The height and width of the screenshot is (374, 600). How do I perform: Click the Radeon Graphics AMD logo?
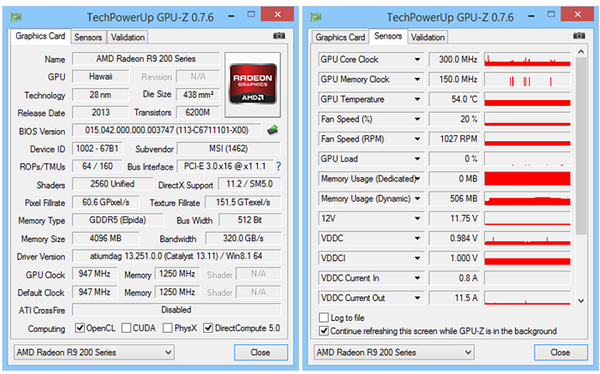(x=253, y=84)
